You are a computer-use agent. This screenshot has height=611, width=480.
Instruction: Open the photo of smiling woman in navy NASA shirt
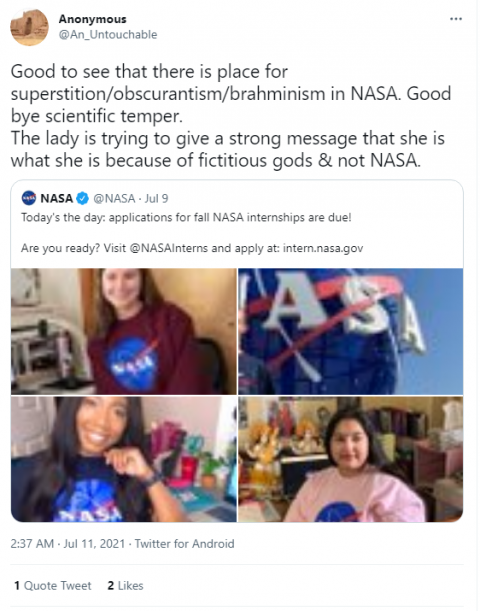point(124,459)
